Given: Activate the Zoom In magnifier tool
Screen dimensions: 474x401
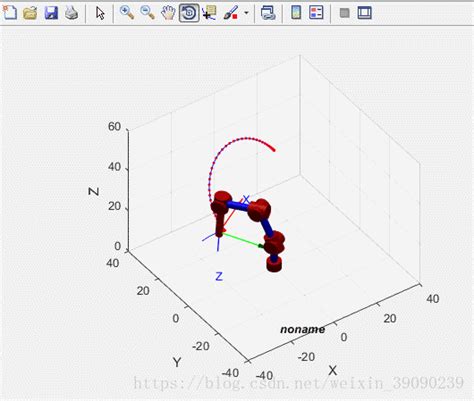Looking at the screenshot, I should pos(127,13).
